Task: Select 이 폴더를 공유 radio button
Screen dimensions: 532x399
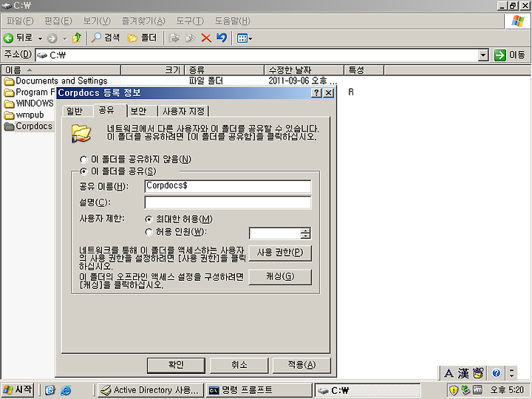Action: point(83,171)
